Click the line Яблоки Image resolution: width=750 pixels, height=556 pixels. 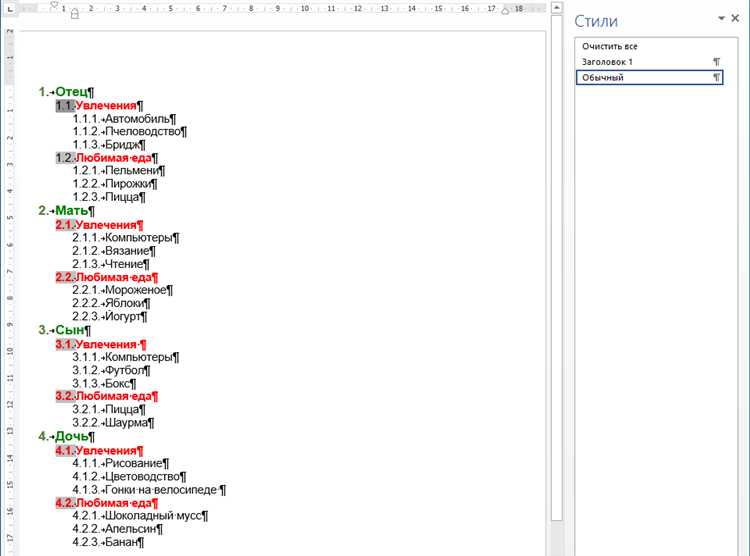(x=111, y=303)
